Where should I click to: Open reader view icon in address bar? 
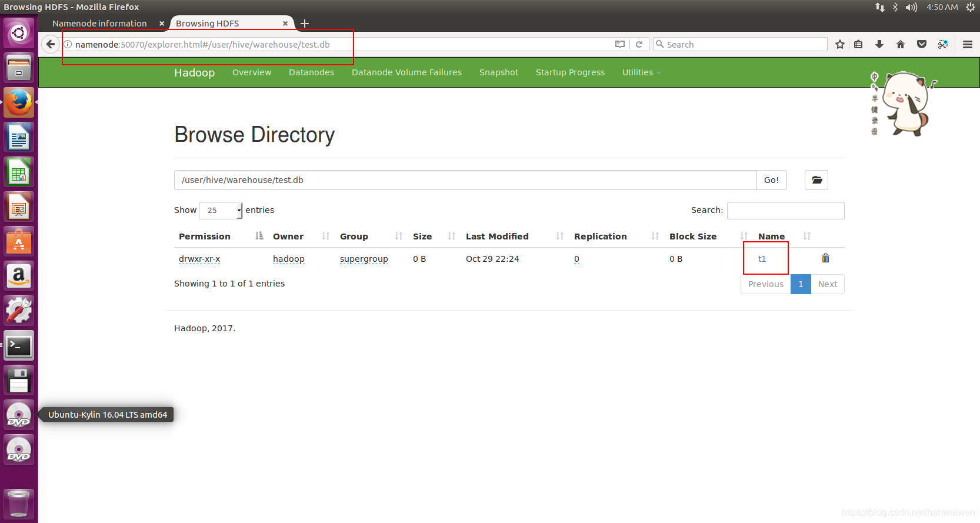coord(619,44)
